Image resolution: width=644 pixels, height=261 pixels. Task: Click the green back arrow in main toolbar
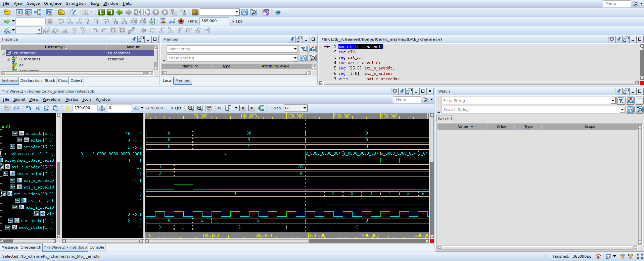119,12
